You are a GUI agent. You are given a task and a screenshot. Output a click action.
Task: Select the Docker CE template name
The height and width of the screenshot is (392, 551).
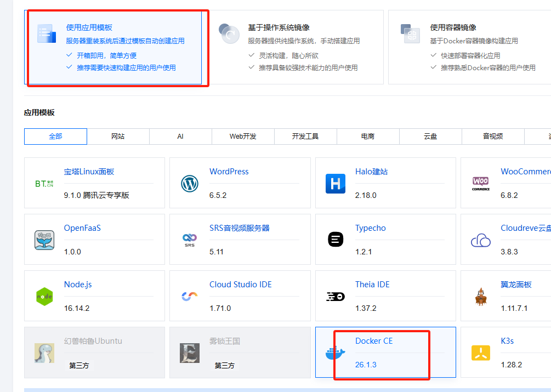(374, 341)
